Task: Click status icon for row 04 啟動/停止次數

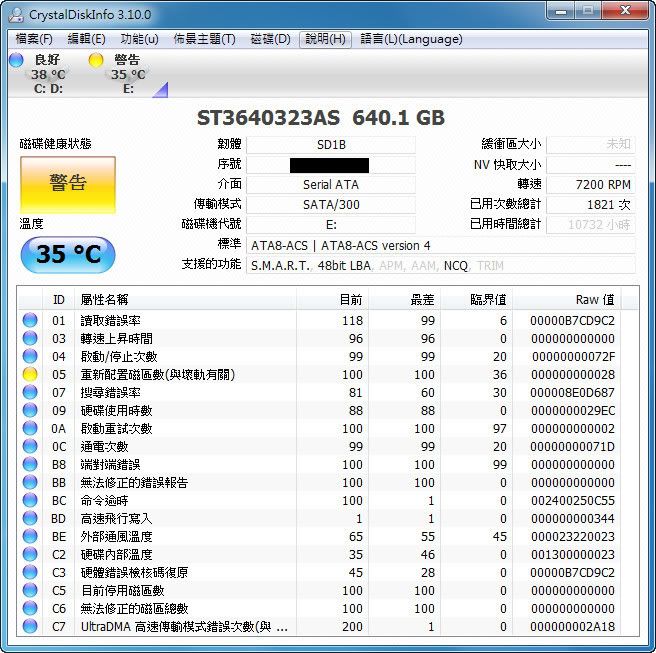Action: pyautogui.click(x=30, y=356)
